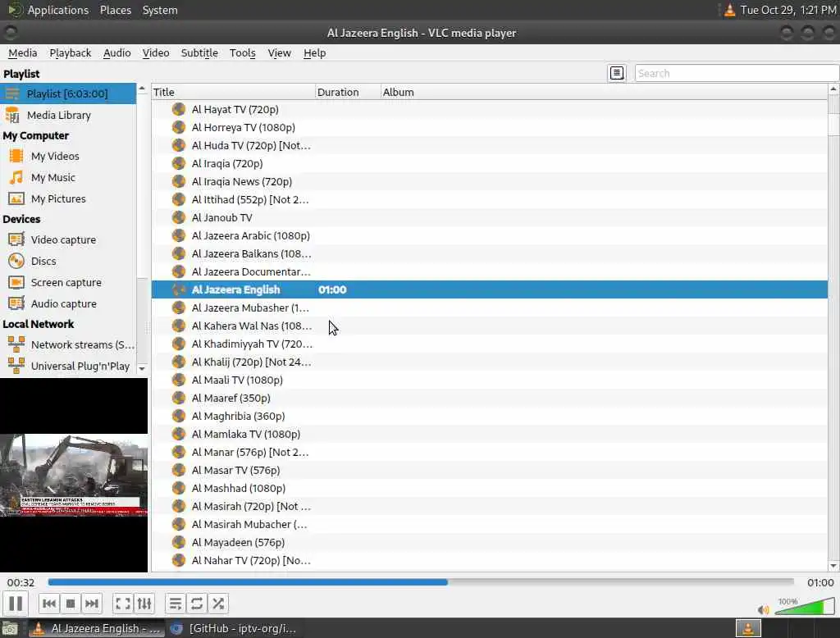Select Al Maaref (350p) row
Image resolution: width=840 pixels, height=638 pixels.
pos(489,398)
